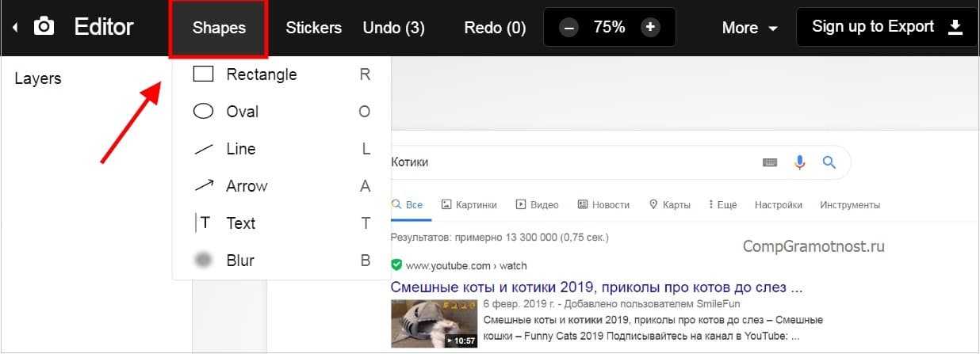Open the Stickers menu
The width and height of the screenshot is (980, 354).
coord(313,28)
